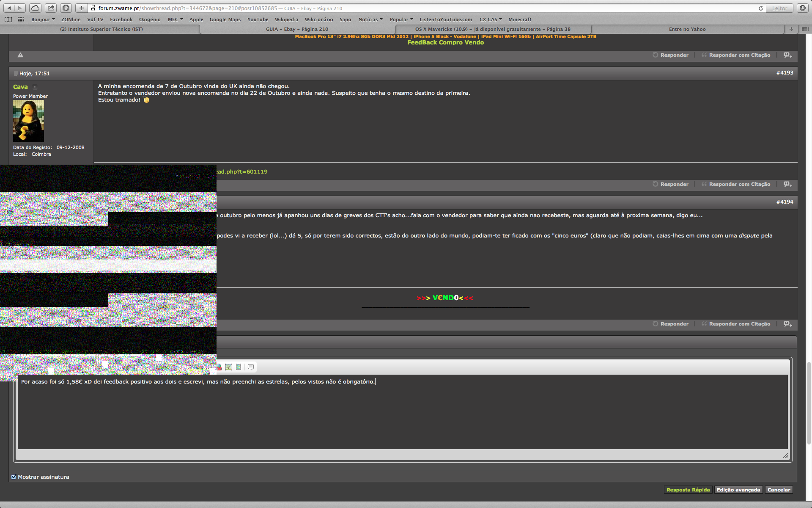Screen dimensions: 812x508
Task: Open the iCloud Tabs cloud icon
Action: tap(36, 8)
